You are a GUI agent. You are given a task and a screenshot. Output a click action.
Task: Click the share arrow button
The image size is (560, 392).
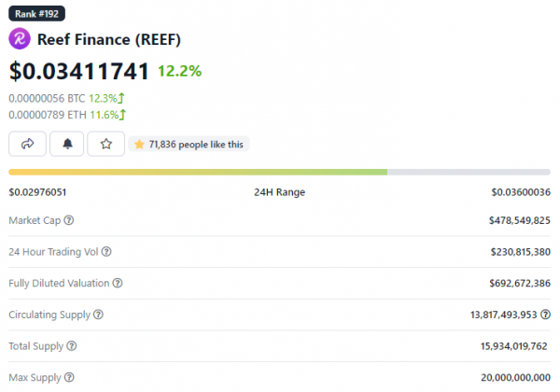coord(27,144)
